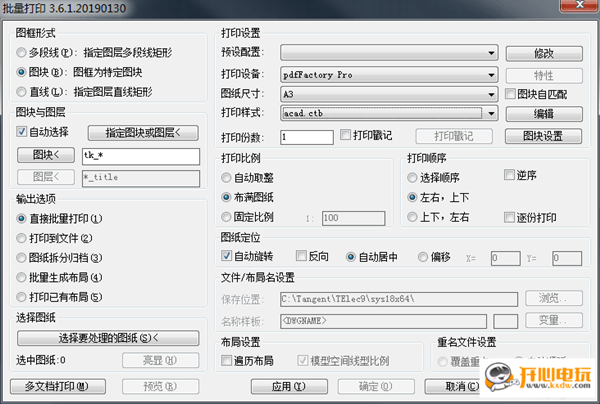The image size is (600, 404).
Task: Close the 批量打印 dialog window
Action: point(579,5)
